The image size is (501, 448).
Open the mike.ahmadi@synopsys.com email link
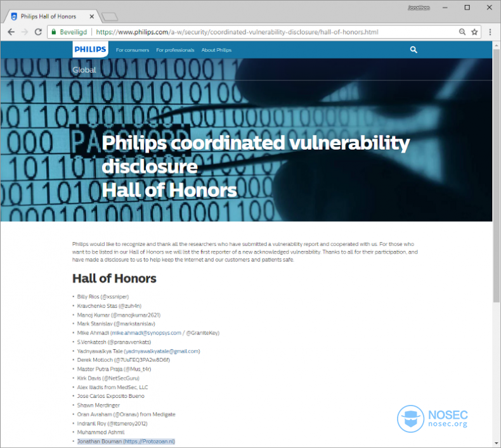(x=146, y=333)
